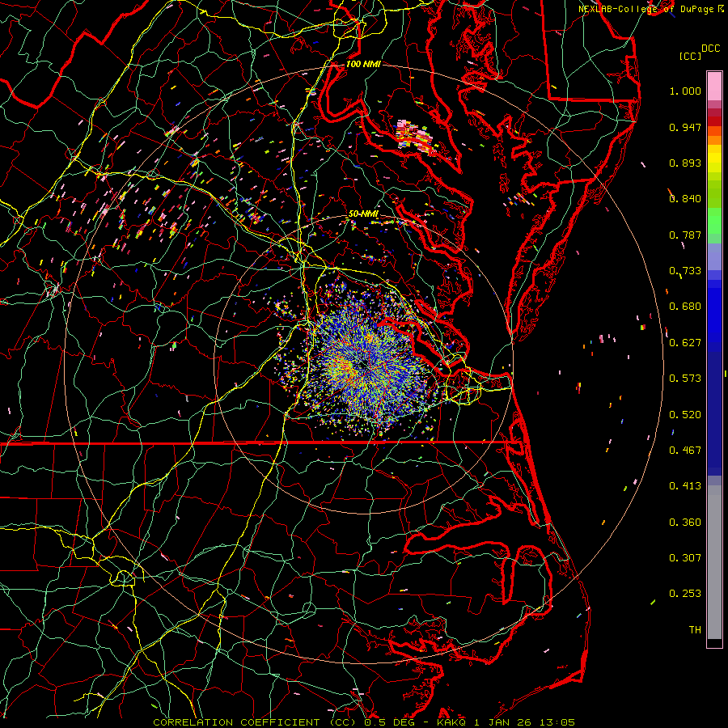This screenshot has width=728, height=728.
Task: Click the 100 NMI range ring label
Action: coord(363,64)
